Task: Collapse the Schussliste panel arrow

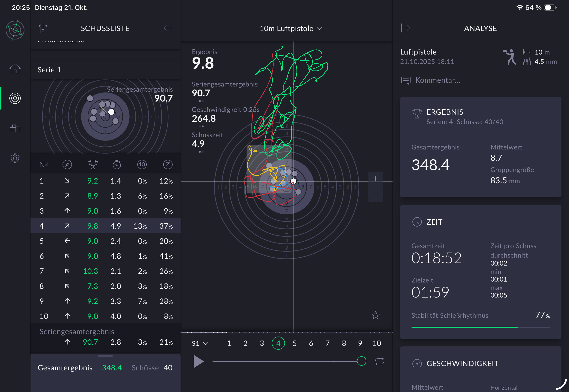Action: 168,28
